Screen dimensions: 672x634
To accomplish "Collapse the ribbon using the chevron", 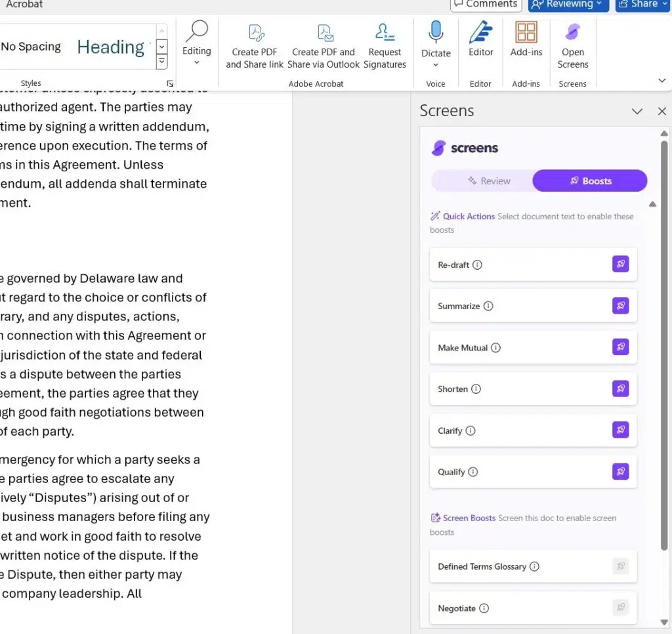I will coord(661,80).
